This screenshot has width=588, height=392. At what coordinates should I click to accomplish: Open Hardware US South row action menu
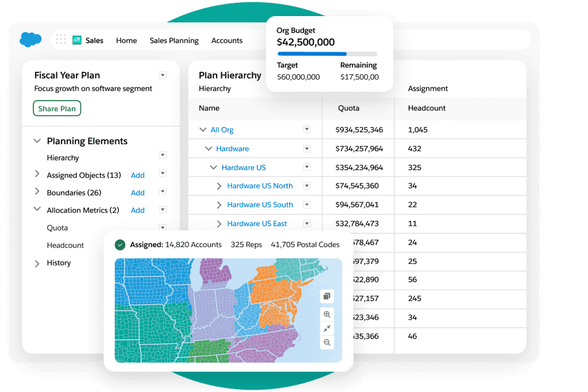307,205
